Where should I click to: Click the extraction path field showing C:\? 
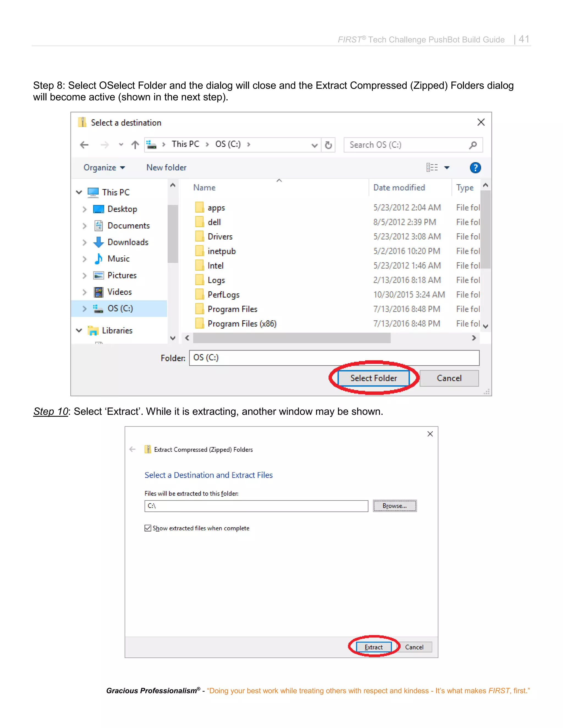coord(256,506)
